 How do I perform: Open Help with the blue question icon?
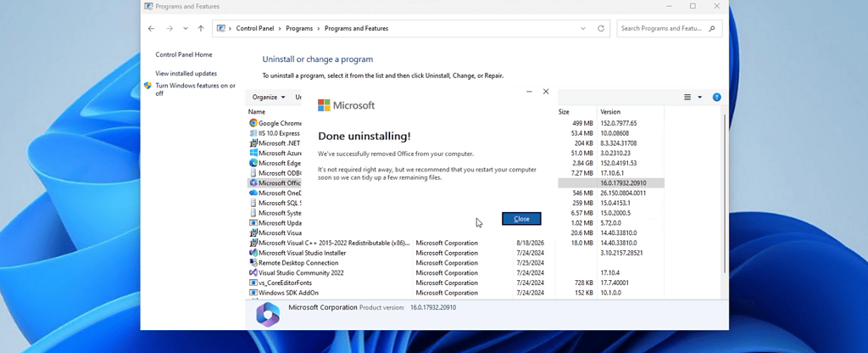717,97
